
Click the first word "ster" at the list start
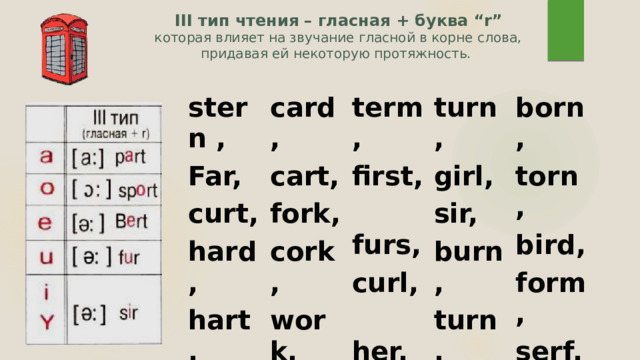pyautogui.click(x=218, y=108)
